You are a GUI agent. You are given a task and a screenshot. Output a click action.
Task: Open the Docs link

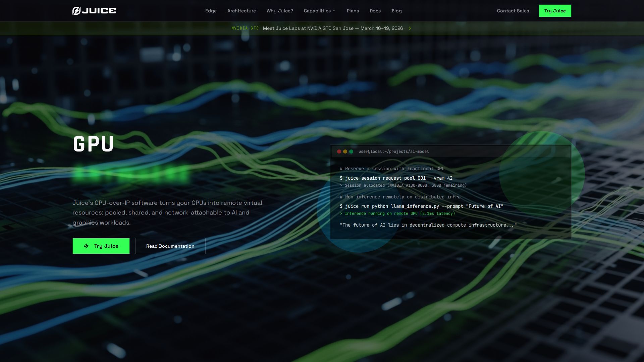tap(375, 11)
